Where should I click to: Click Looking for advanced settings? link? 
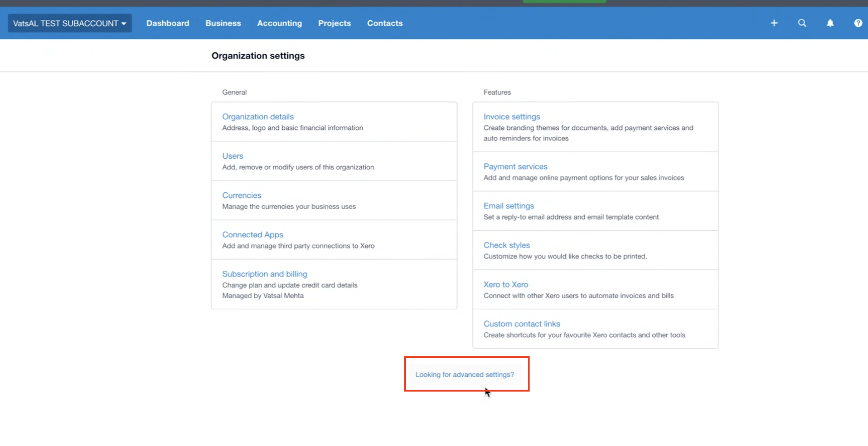coord(464,374)
